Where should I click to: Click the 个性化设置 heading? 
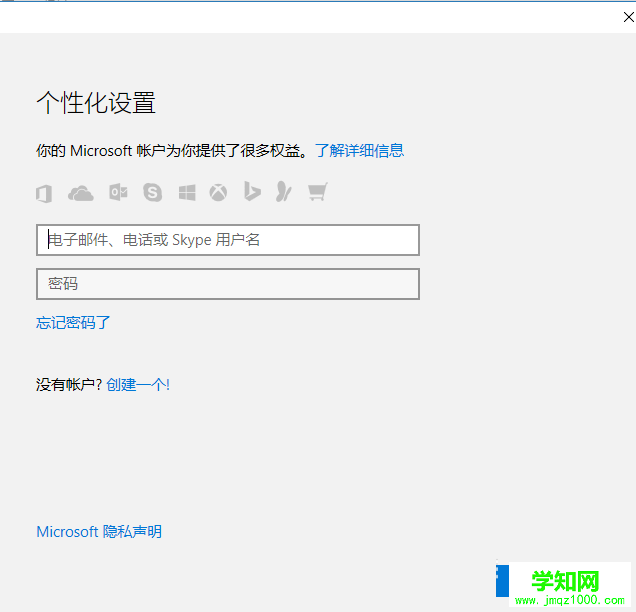coord(96,103)
